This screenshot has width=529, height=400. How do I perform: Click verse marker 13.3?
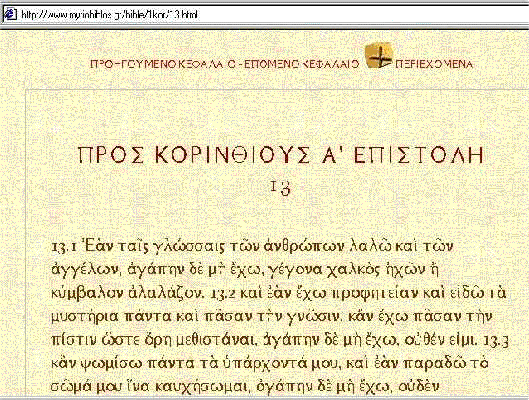click(x=496, y=341)
